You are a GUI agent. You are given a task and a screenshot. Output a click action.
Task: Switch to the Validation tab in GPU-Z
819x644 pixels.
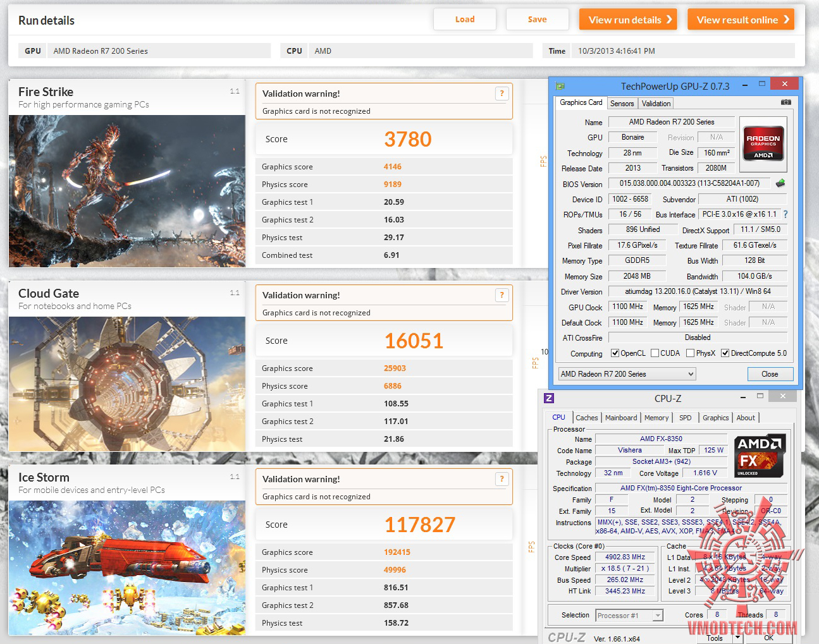pyautogui.click(x=656, y=104)
